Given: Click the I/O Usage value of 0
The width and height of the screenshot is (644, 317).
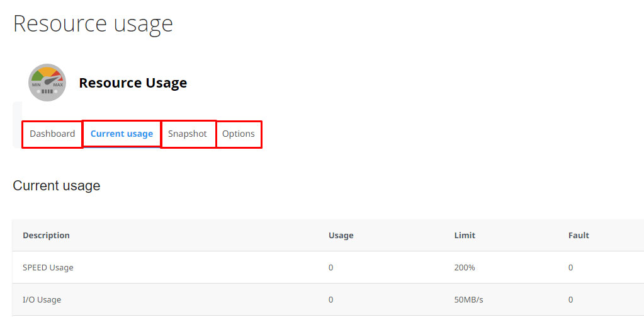Looking at the screenshot, I should pos(330,300).
